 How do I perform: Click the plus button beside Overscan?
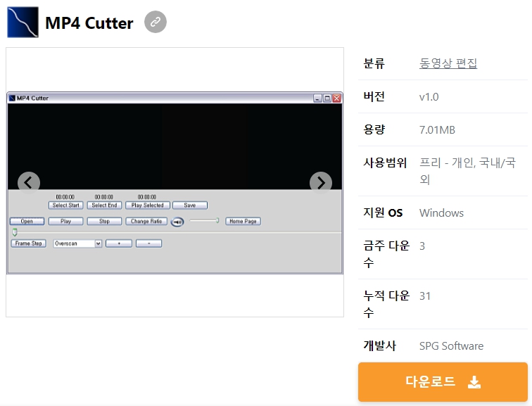[x=119, y=243]
